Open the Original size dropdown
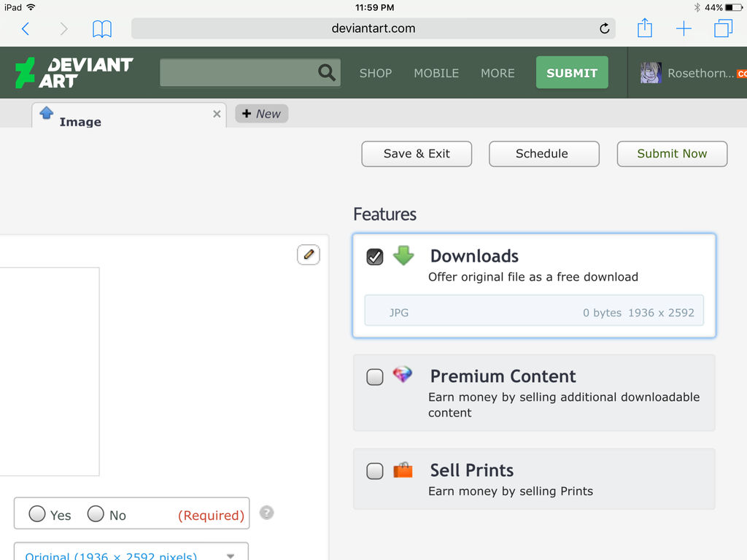Image resolution: width=747 pixels, height=560 pixels. click(x=131, y=553)
